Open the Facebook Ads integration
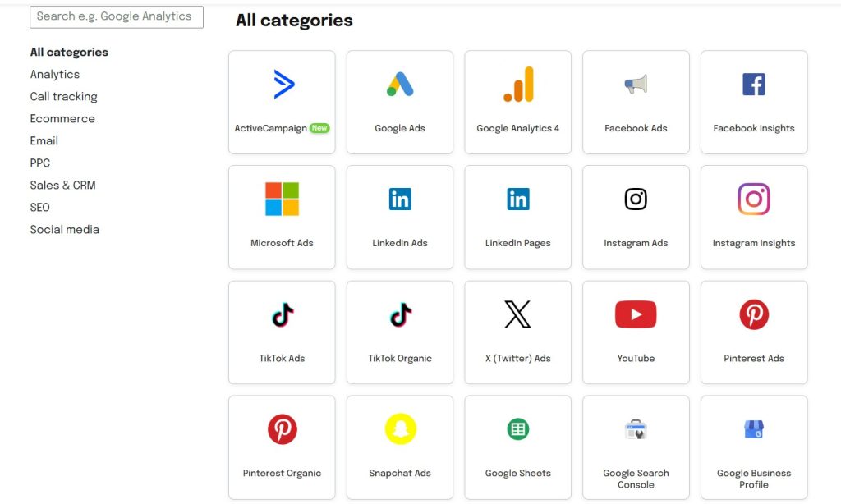 pyautogui.click(x=636, y=100)
